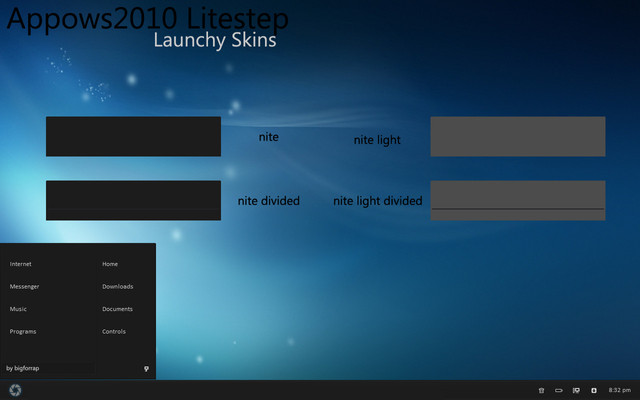Click the 'nite divided' label
640x400 pixels.
tap(269, 201)
